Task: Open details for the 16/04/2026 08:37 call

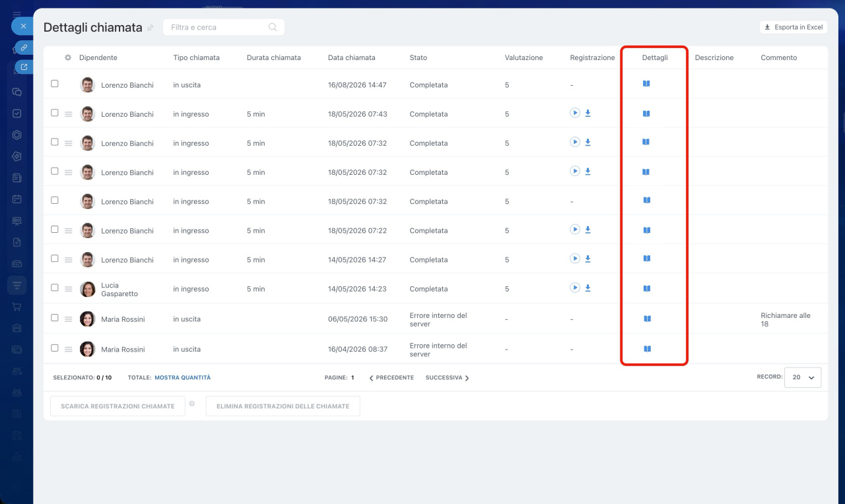Action: [x=647, y=348]
